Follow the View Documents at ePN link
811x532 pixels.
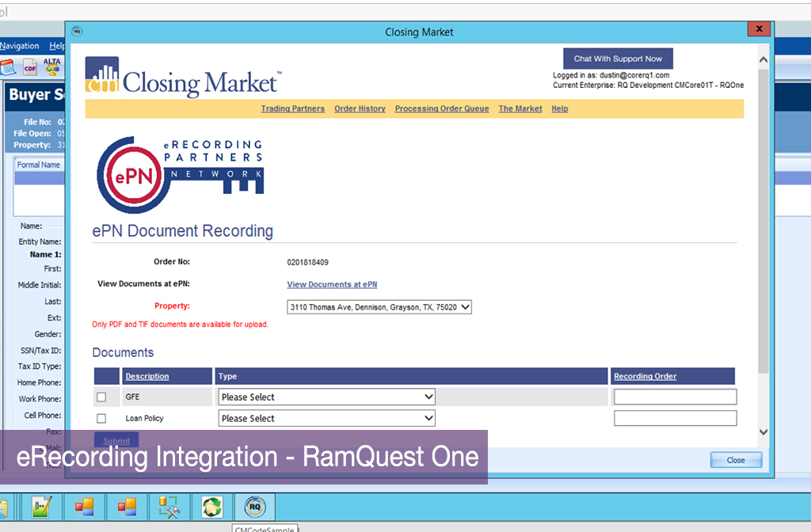332,284
